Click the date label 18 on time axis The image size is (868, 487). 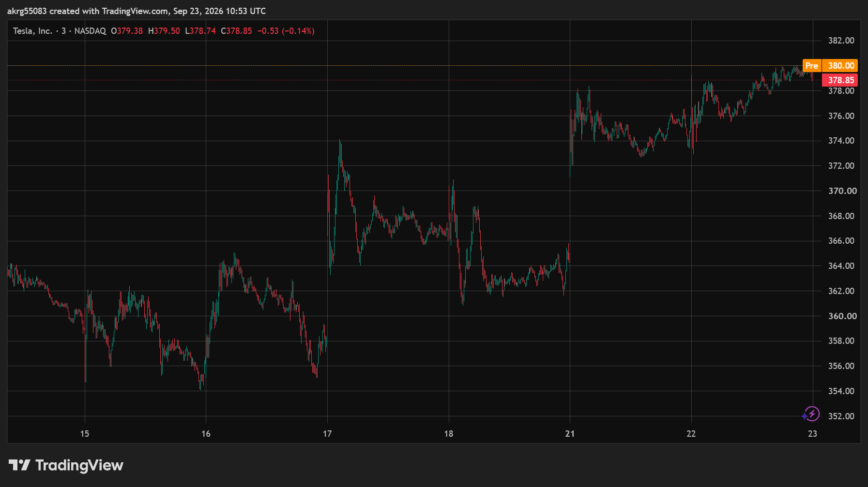[449, 434]
